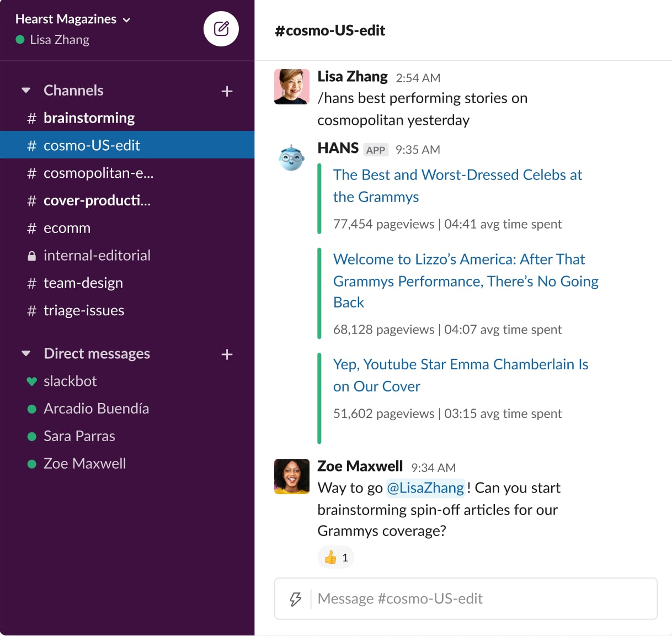Click the APP badge next to HANS
The height and width of the screenshot is (636, 672).
(376, 150)
